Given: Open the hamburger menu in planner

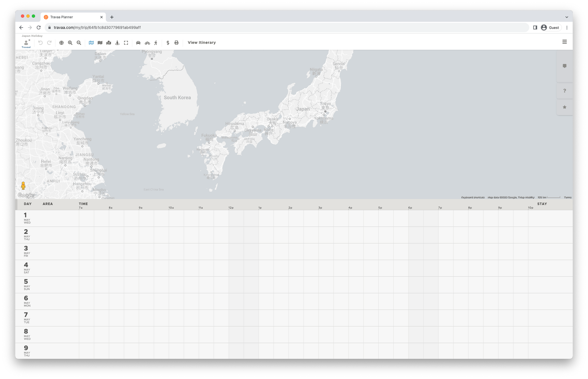Looking at the screenshot, I should (564, 42).
